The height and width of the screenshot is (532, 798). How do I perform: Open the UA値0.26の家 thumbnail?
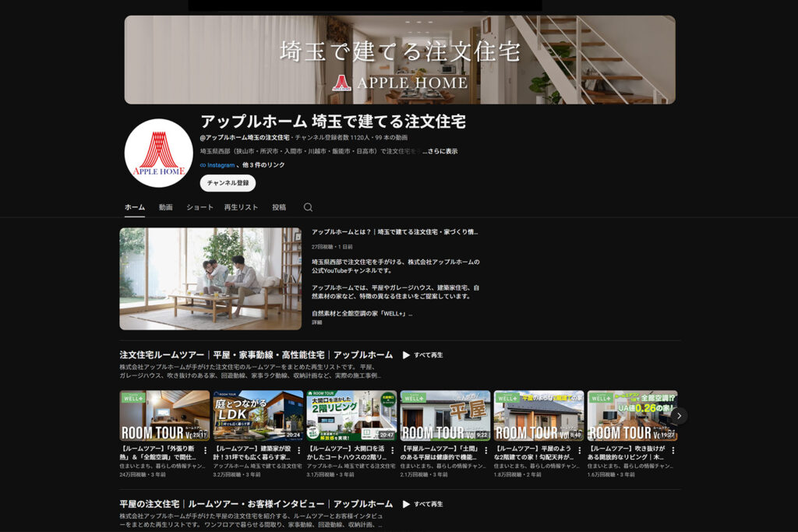click(632, 415)
